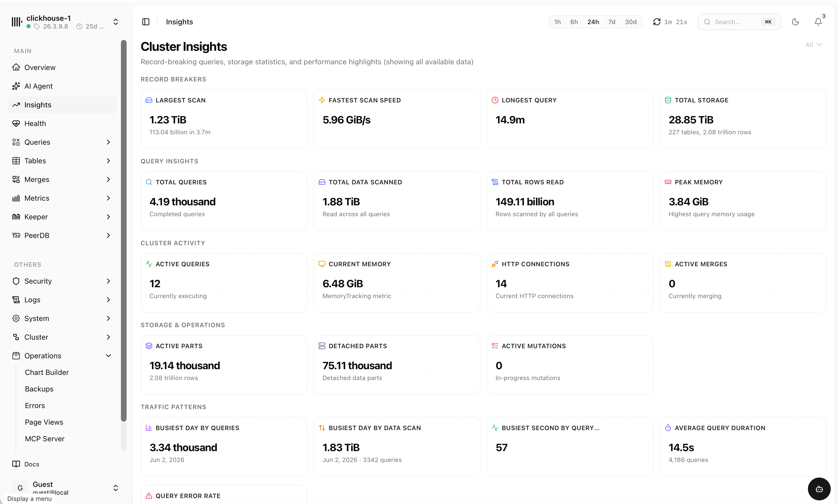Viewport: 838px width, 504px height.
Task: Expand the Queries menu
Action: 62,142
